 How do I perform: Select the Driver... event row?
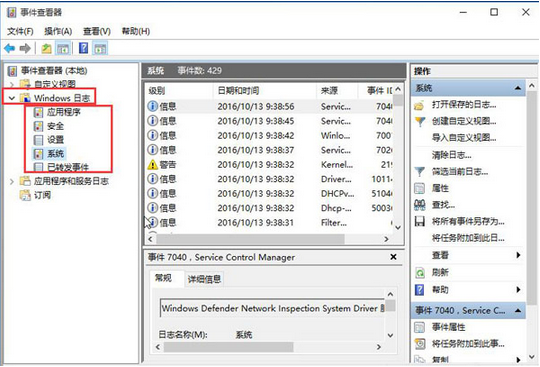pos(269,179)
